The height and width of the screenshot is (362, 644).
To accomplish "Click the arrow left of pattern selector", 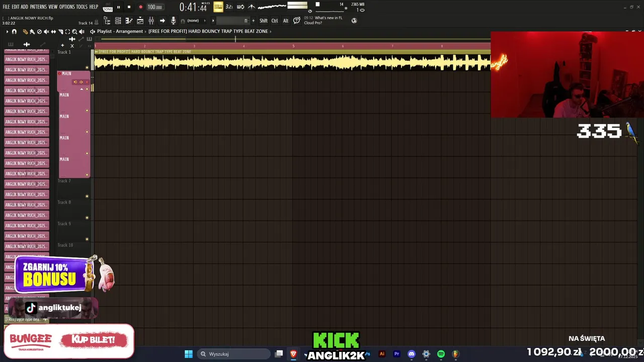I will tap(213, 21).
